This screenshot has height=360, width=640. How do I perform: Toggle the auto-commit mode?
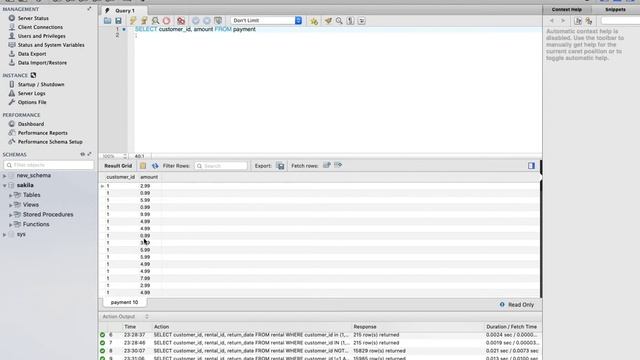pyautogui.click(x=218, y=20)
